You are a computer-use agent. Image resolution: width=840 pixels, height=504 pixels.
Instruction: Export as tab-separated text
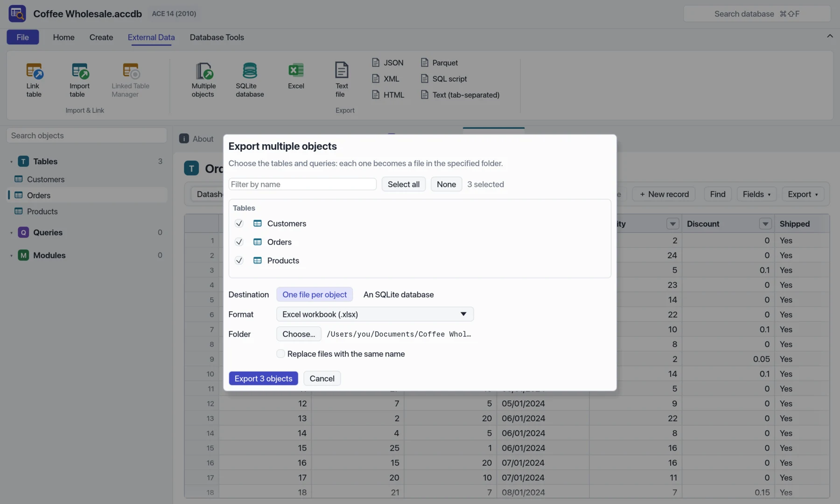[460, 95]
